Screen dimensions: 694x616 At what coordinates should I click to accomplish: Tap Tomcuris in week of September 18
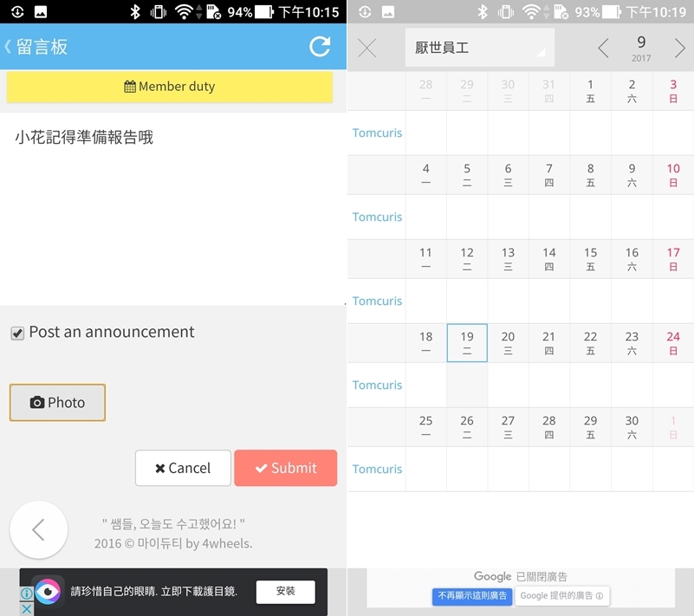pyautogui.click(x=377, y=385)
